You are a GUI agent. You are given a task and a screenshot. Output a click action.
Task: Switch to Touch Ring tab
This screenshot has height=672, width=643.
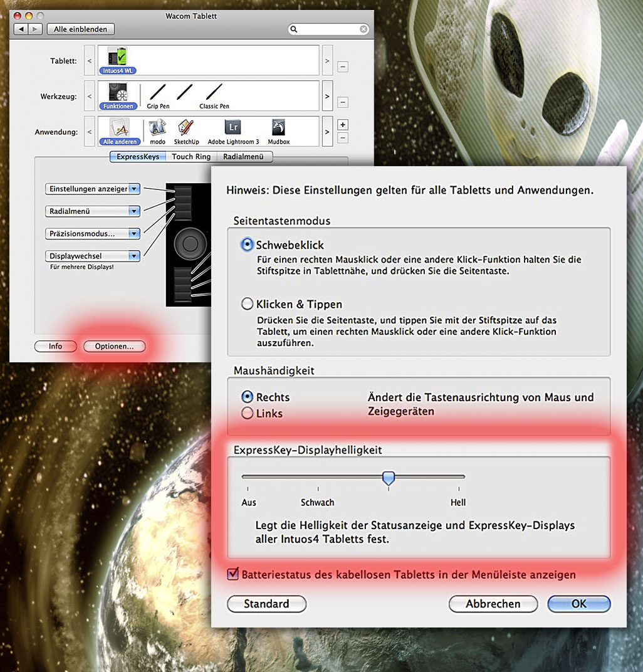[x=191, y=157]
